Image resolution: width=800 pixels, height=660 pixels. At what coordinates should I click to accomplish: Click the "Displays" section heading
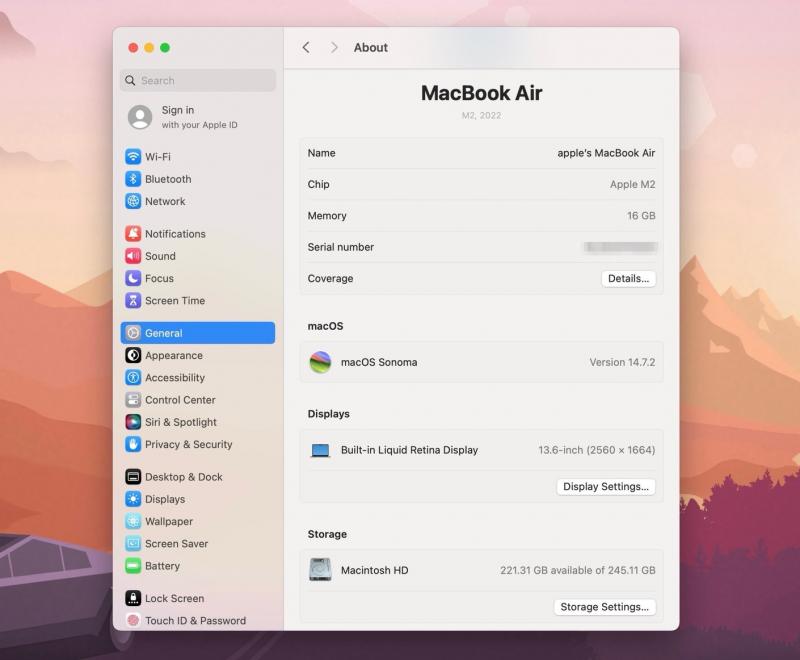[329, 414]
